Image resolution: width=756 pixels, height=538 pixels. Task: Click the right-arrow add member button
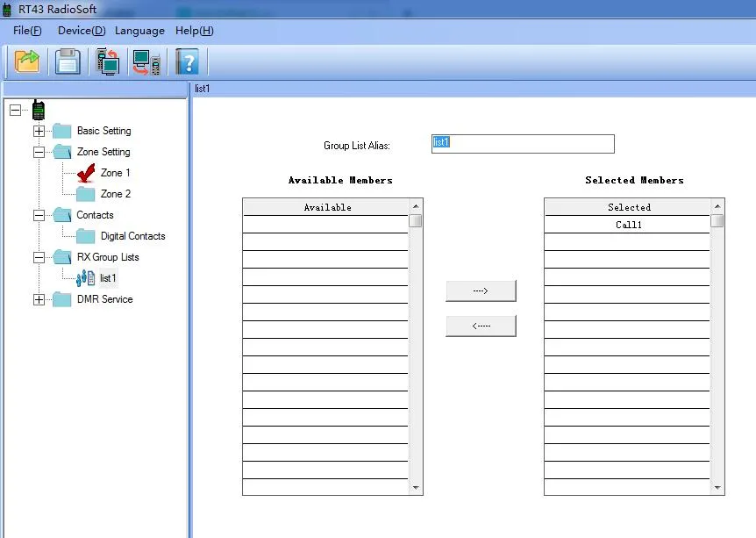pos(481,291)
